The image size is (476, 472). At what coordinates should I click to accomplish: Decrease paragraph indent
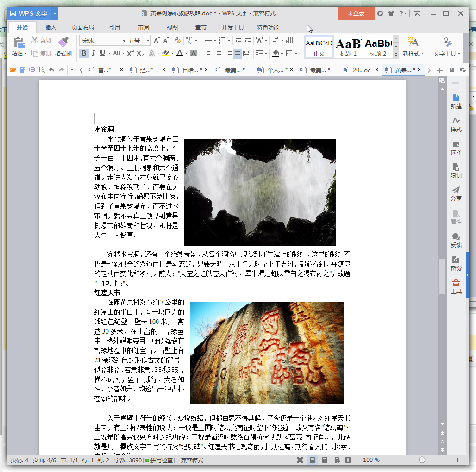pos(238,40)
